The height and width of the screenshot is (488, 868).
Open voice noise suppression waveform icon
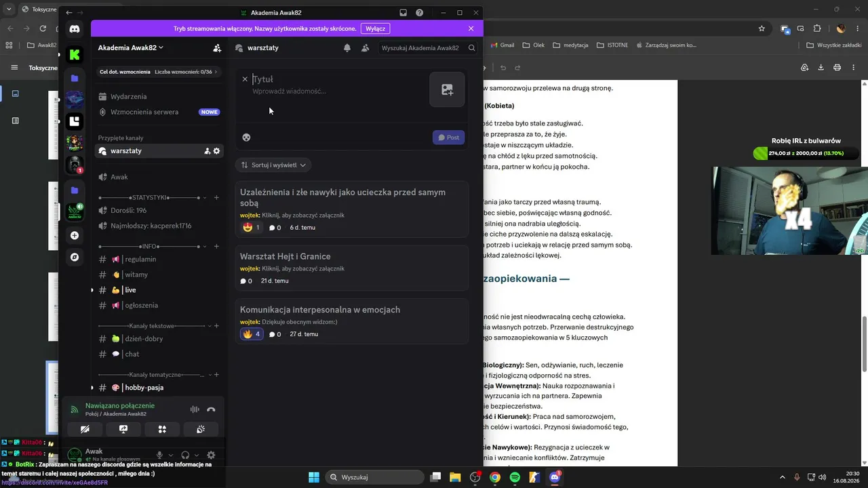(x=195, y=409)
